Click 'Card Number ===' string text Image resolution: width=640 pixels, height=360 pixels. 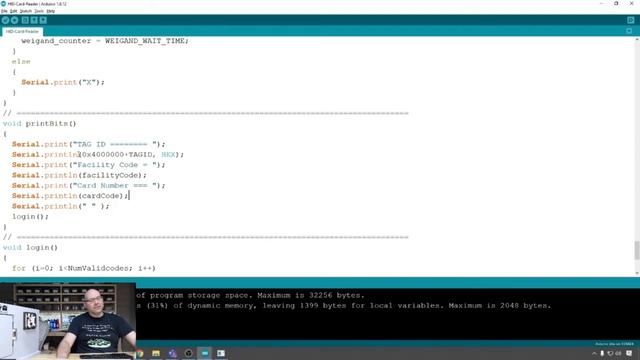112,186
